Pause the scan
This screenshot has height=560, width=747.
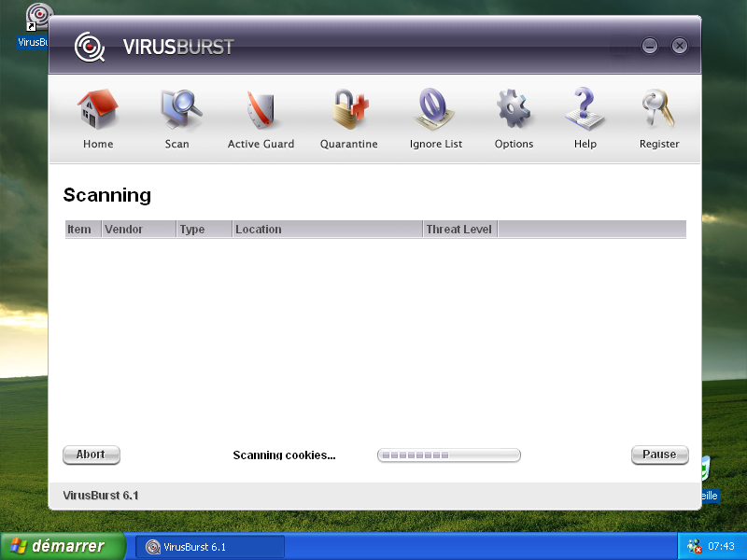(x=659, y=455)
